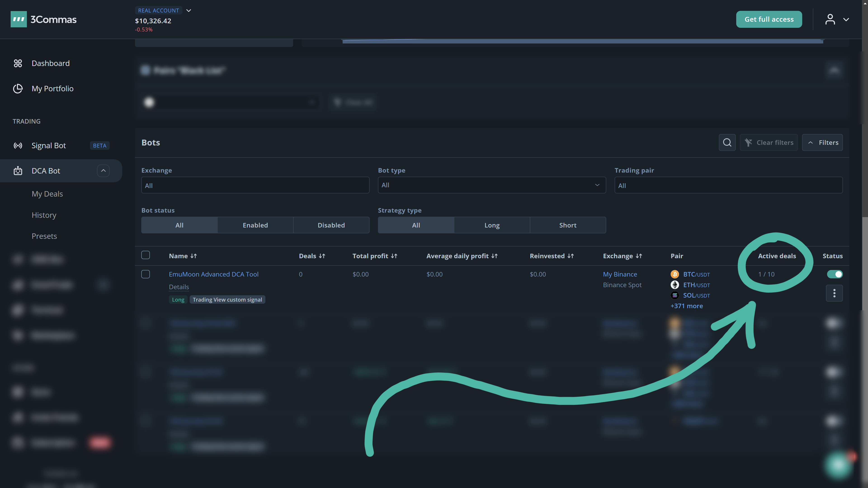Image resolution: width=868 pixels, height=488 pixels.
Task: Click the Trading pair input field
Action: 729,185
